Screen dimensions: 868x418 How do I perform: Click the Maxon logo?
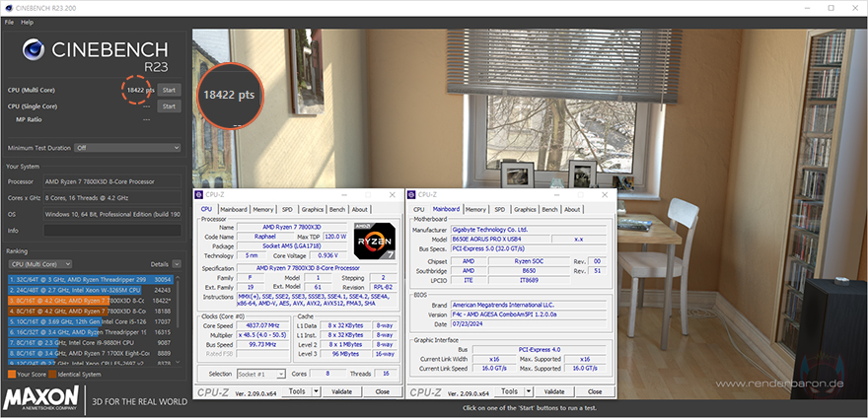(41, 400)
